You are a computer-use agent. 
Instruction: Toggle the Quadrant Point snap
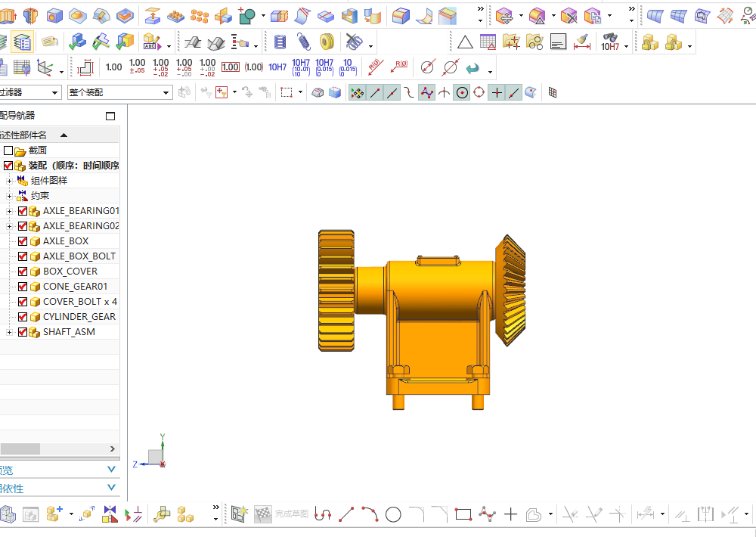(479, 92)
